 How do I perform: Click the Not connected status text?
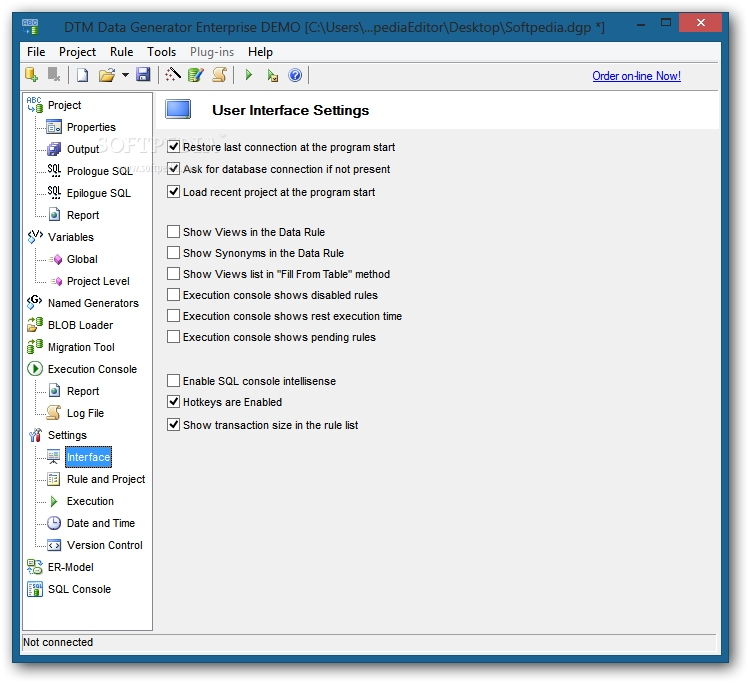click(x=58, y=642)
